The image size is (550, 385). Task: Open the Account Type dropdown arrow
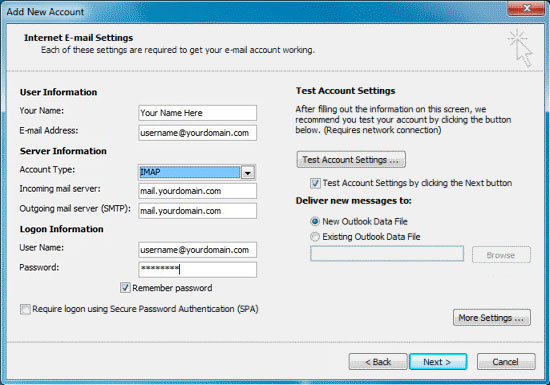(x=248, y=173)
